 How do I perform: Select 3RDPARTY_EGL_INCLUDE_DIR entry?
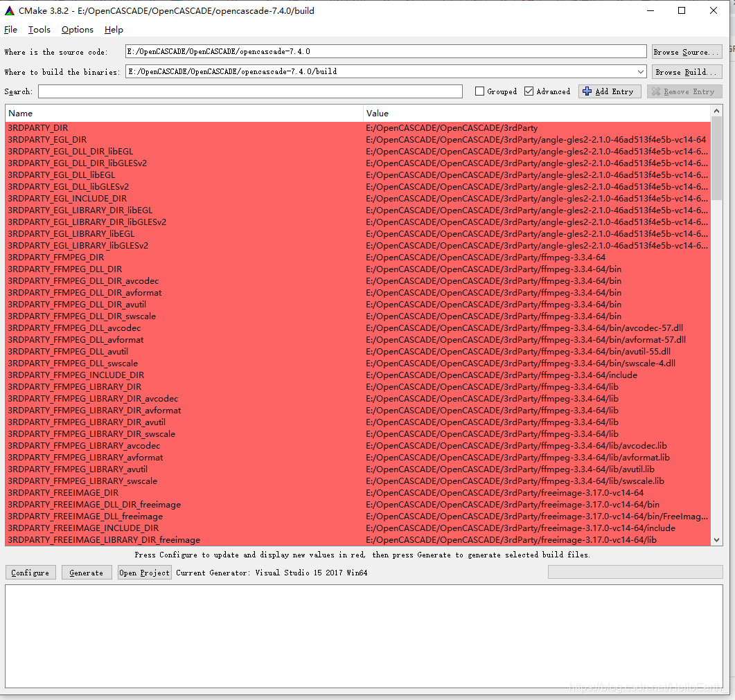(67, 199)
